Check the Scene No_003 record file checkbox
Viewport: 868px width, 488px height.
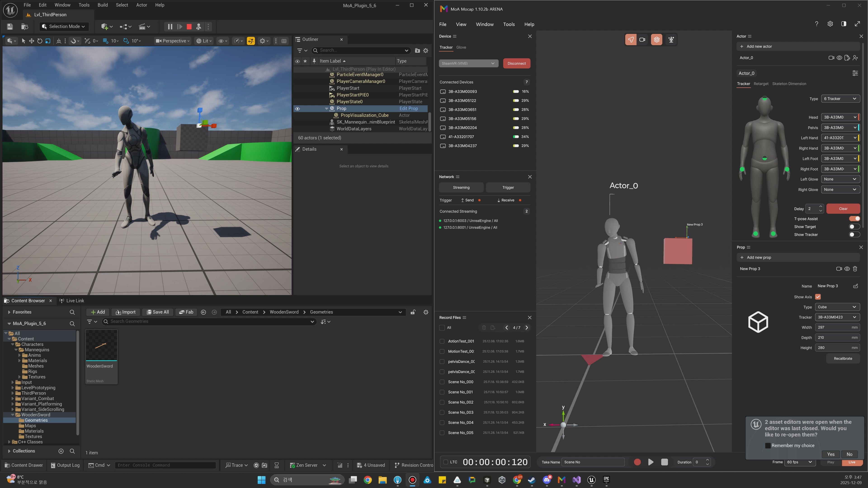pyautogui.click(x=442, y=412)
